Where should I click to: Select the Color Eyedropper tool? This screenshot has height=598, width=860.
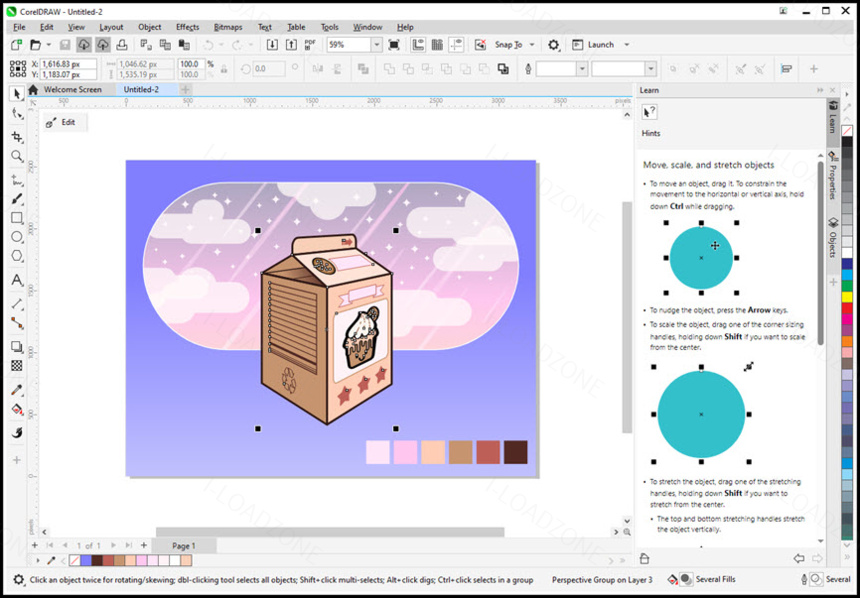[17, 390]
